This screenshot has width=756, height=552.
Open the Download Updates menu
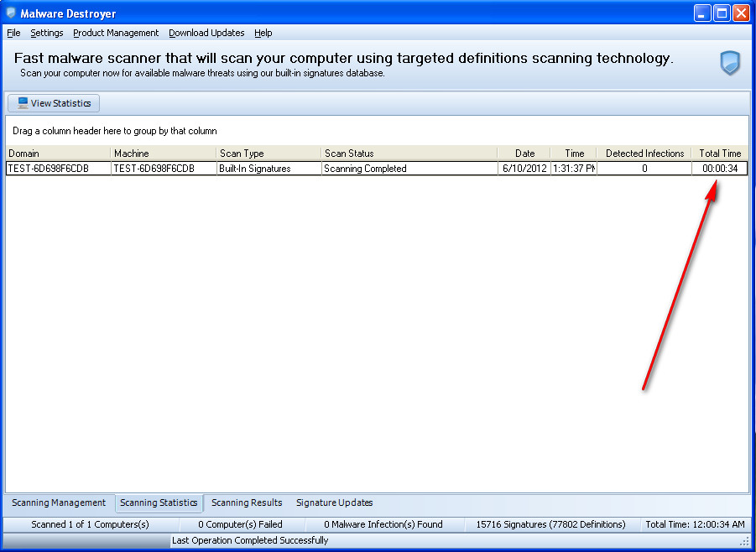click(206, 33)
